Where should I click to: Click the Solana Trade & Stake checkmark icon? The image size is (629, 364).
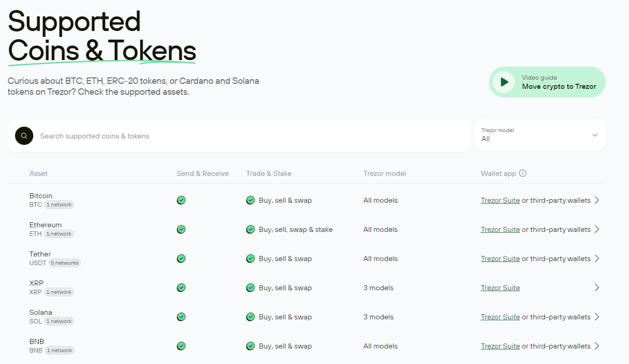(x=250, y=317)
